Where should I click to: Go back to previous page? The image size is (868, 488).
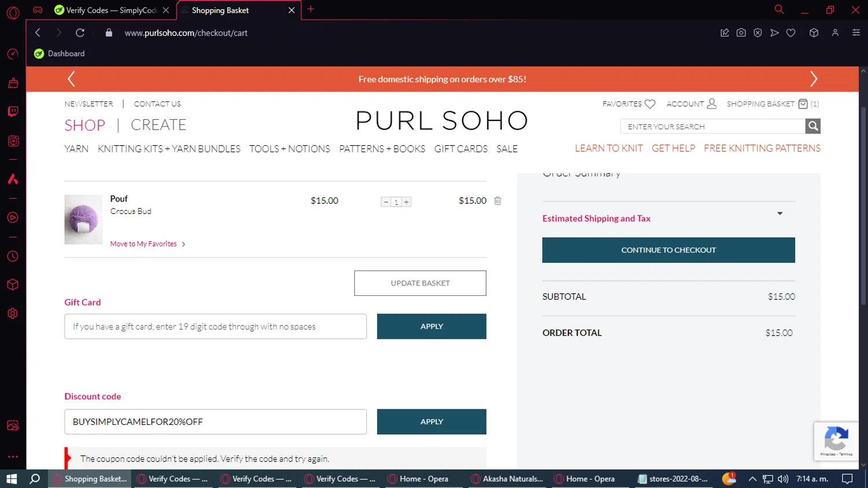coord(38,33)
